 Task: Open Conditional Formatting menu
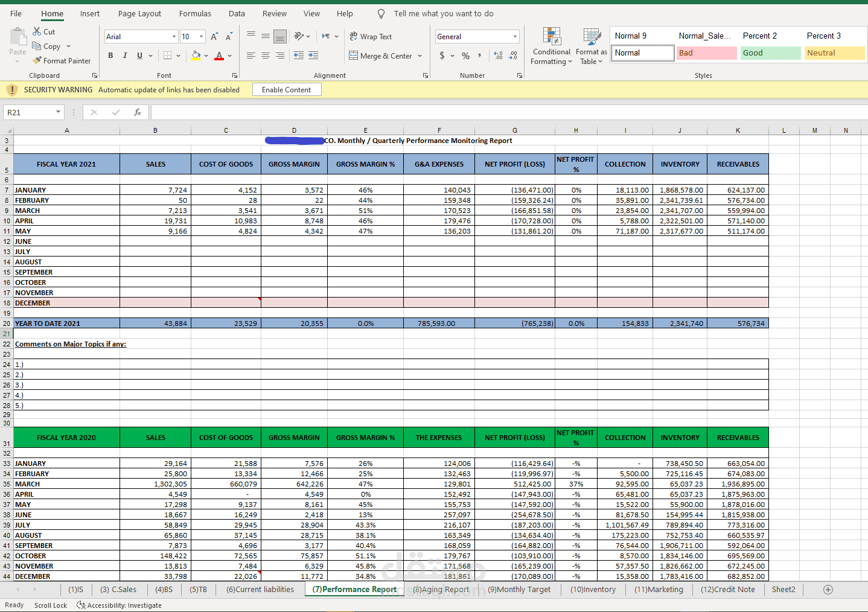[x=552, y=46]
